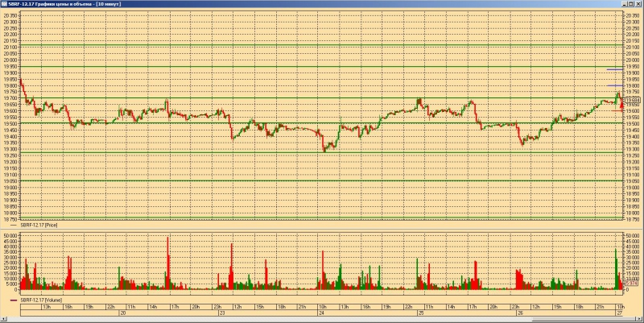Select the SBRF-12.17 [Volume] legend label
Screen dimensions: 644x323
click(41, 300)
